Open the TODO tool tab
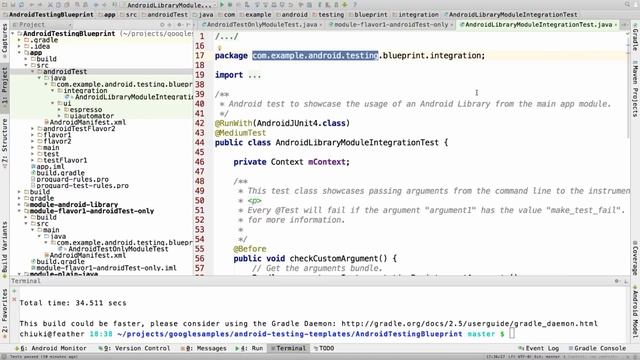The image size is (640, 360). [324, 348]
